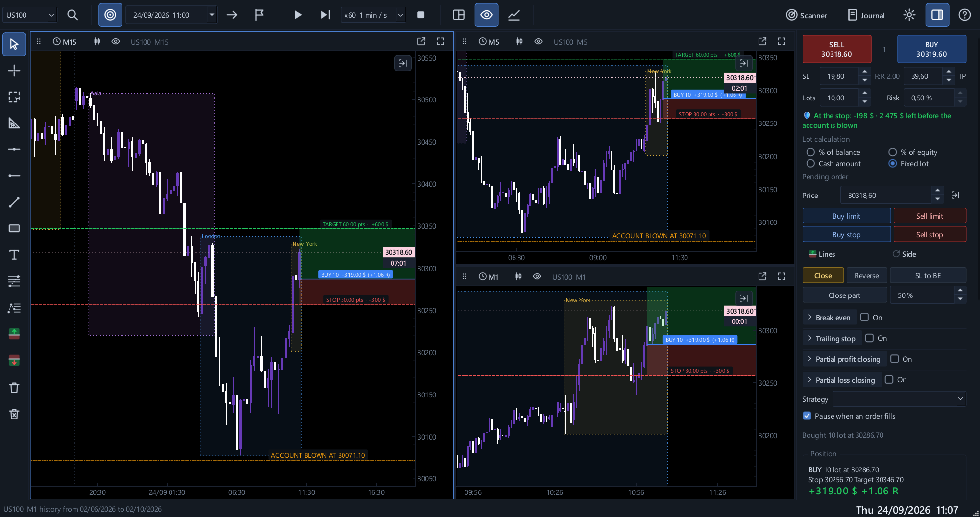This screenshot has width=980, height=517.
Task: Enable the Trailing stop checkbox
Action: 870,338
